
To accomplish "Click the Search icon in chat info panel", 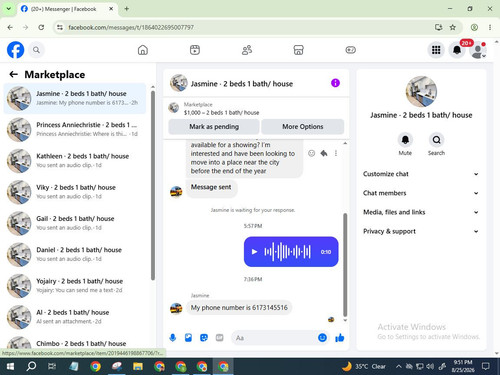I will click(436, 140).
